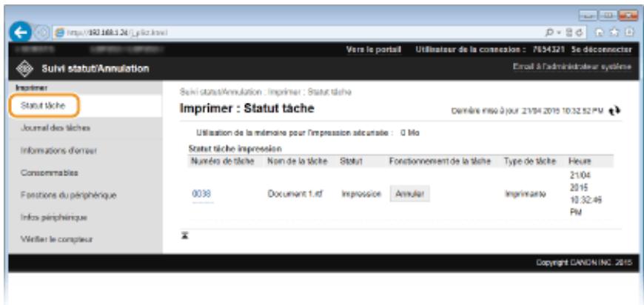This screenshot has width=644, height=305.
Task: Open 'Vérifier le compteur' sidebar item
Action: pos(57,239)
